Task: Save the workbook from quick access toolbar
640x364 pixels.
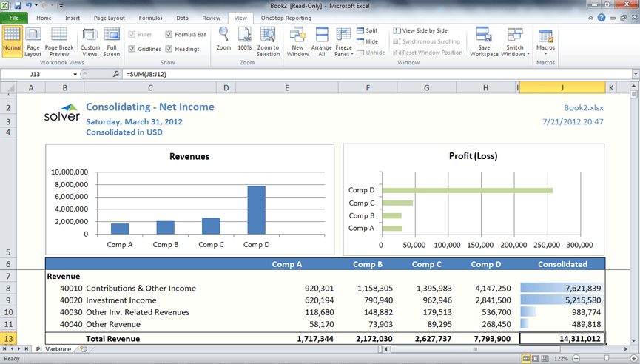Action: coord(18,6)
